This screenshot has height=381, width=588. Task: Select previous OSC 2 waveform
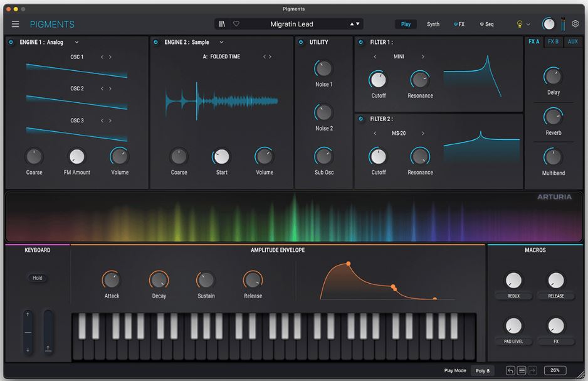(102, 89)
